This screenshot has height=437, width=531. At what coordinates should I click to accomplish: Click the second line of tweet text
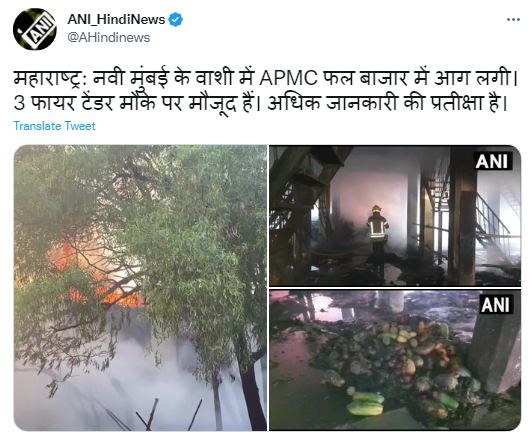point(261,103)
